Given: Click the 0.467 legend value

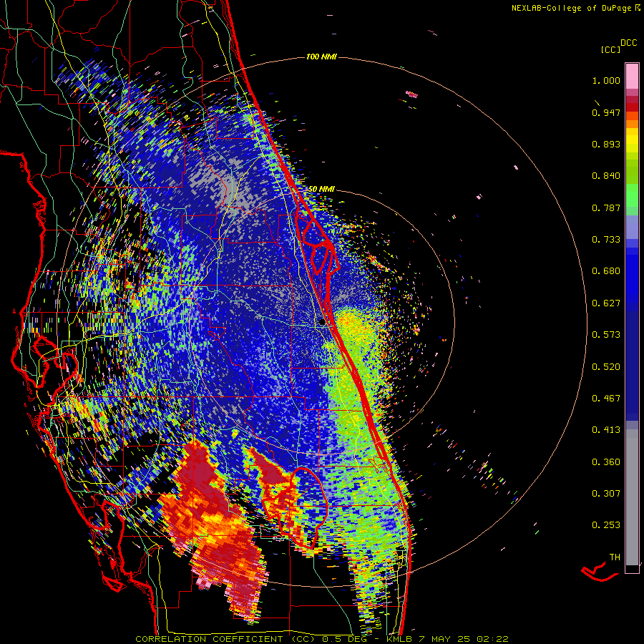Looking at the screenshot, I should click(606, 399).
